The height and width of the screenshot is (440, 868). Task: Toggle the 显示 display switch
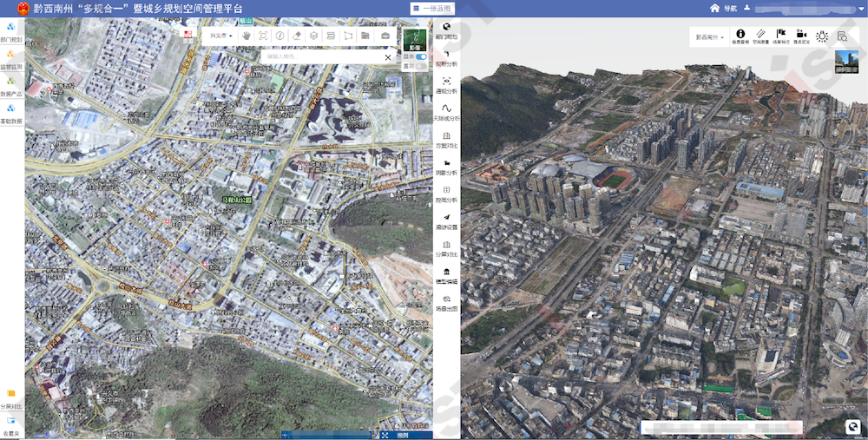pos(421,57)
